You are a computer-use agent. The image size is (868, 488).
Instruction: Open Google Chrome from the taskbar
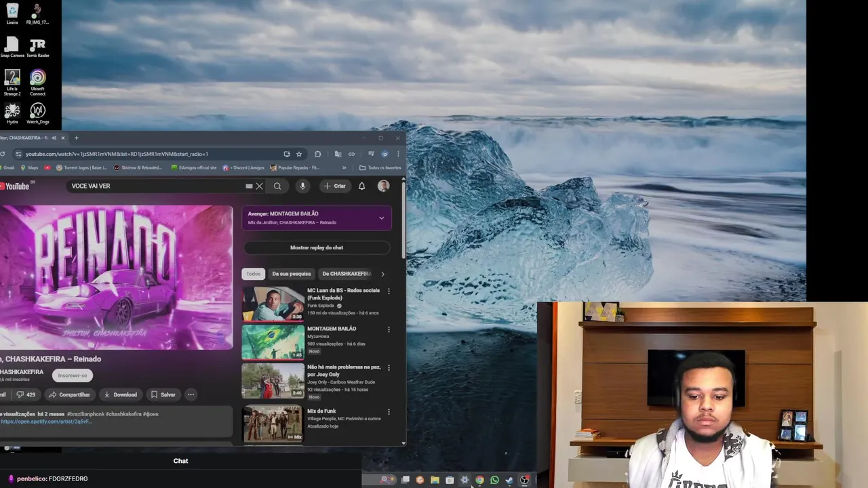[479, 480]
